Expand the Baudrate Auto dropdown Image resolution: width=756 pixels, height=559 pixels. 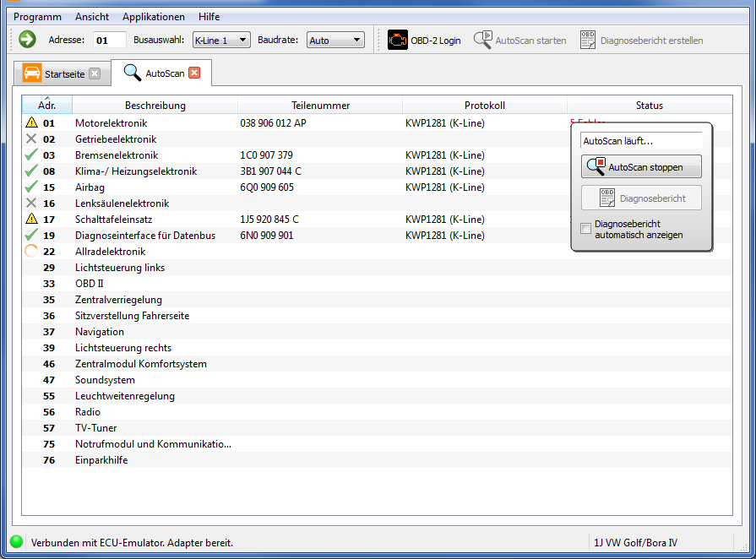(x=335, y=40)
